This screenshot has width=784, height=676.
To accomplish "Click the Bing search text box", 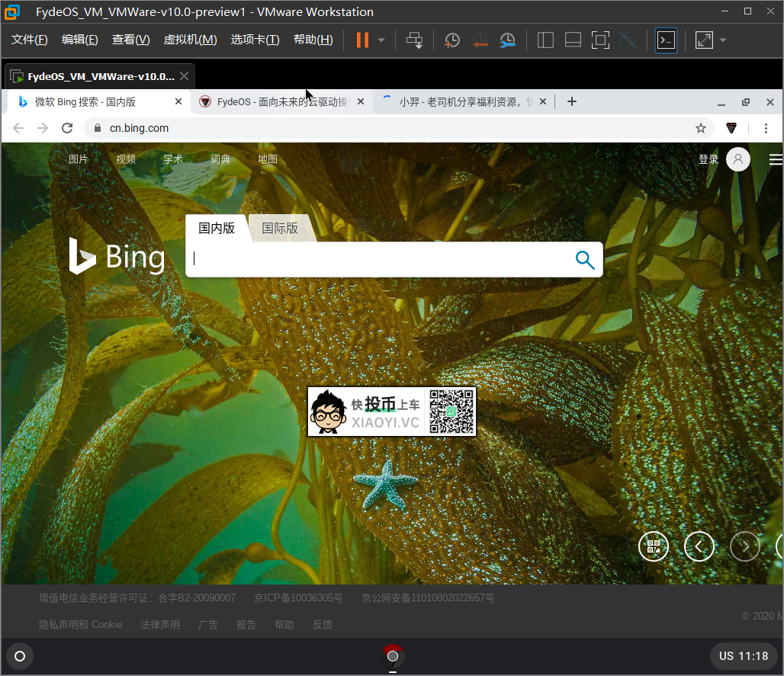I will 378,259.
